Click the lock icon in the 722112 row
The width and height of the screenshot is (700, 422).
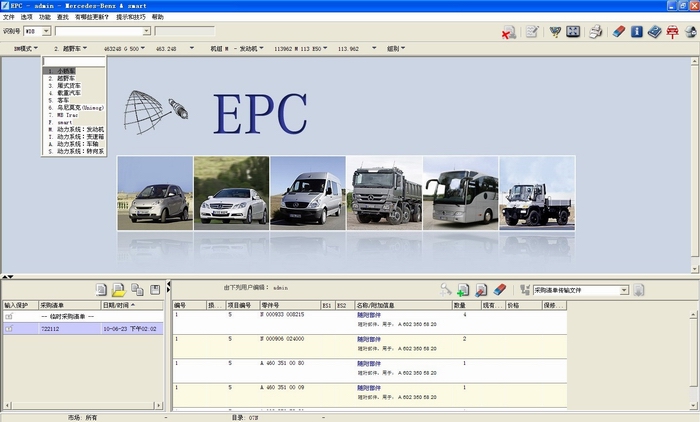point(9,329)
